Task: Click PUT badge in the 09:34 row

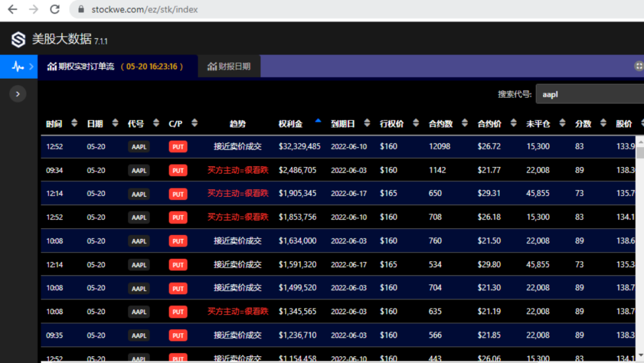Action: [178, 170]
